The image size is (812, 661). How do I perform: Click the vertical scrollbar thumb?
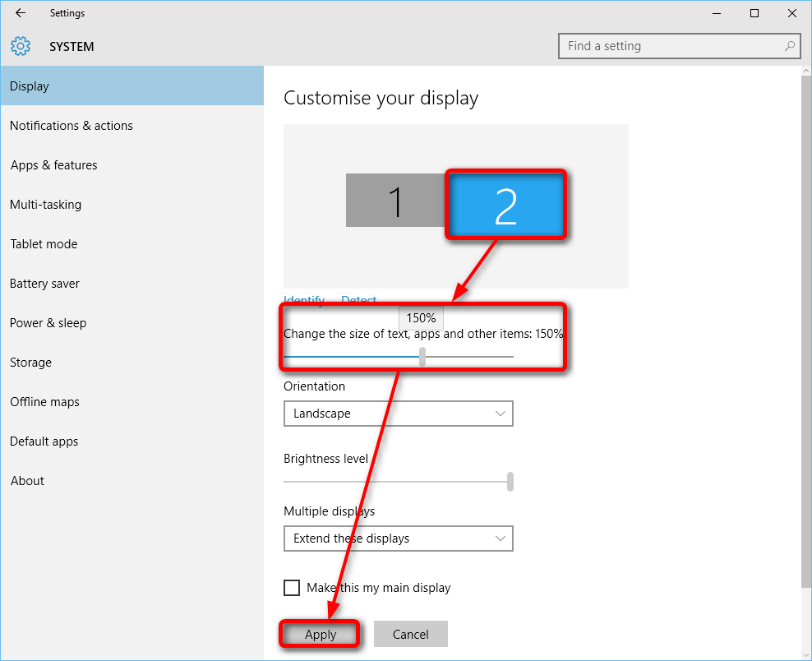806,331
